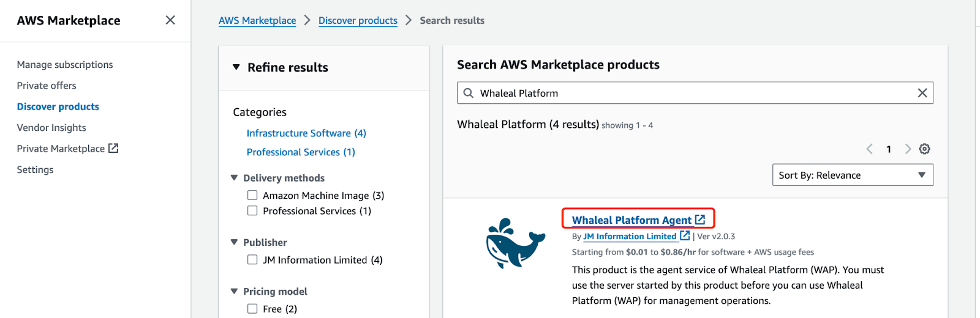Clear the search field text
Screen dimensions: 980x318
pos(922,93)
